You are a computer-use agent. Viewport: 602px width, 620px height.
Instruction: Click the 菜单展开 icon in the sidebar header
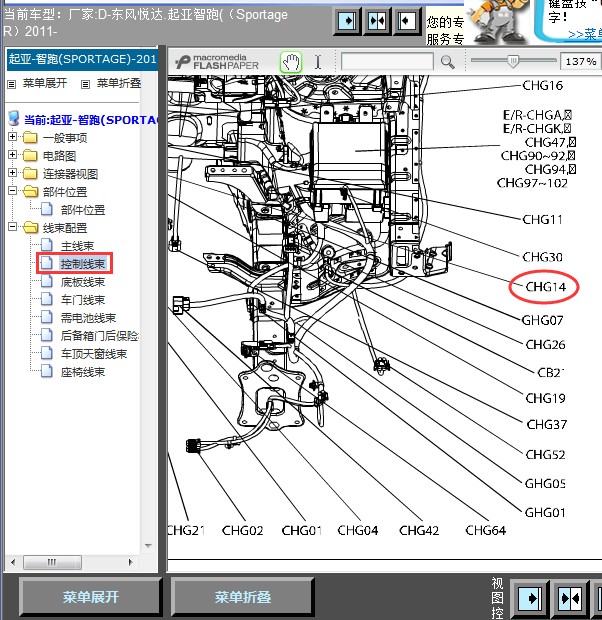pyautogui.click(x=12, y=84)
